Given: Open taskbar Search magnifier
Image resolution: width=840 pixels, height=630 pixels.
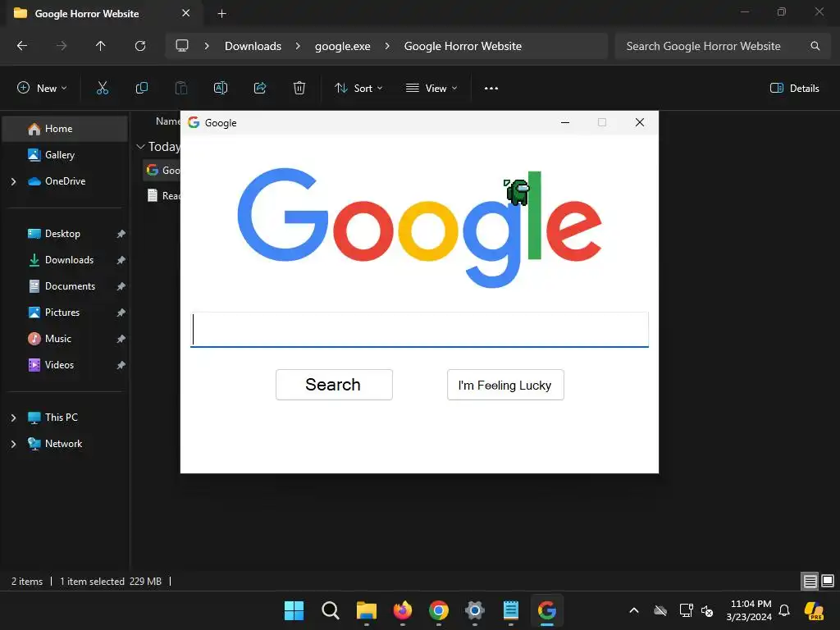Looking at the screenshot, I should pos(331,610).
